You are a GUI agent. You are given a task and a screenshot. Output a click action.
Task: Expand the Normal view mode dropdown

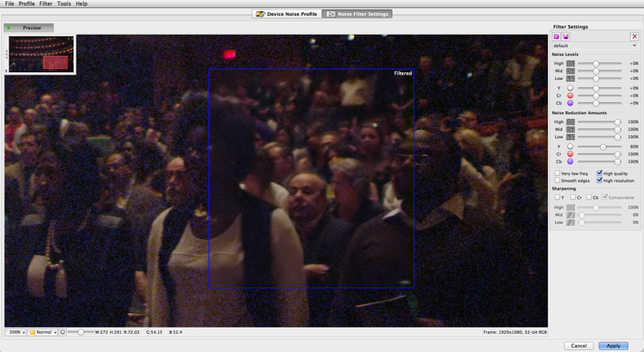[42, 332]
